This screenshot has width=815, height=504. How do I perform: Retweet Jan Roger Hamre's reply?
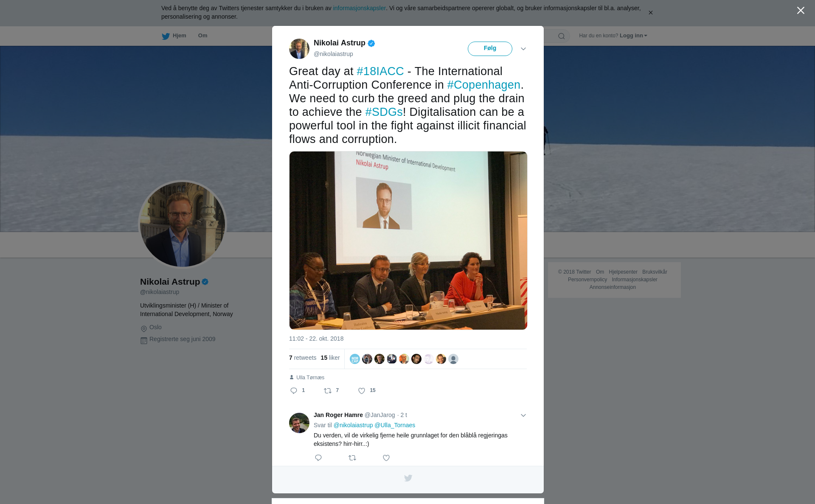352,458
